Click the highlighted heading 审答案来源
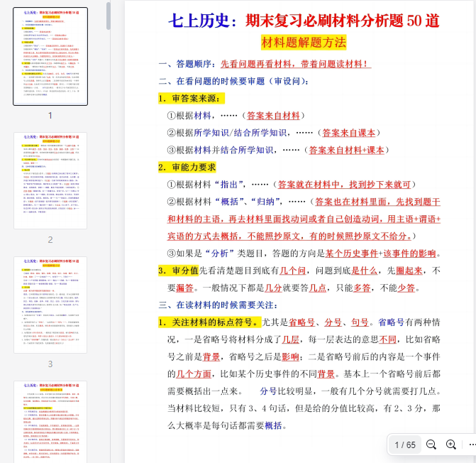The width and height of the screenshot is (476, 463). (192, 98)
